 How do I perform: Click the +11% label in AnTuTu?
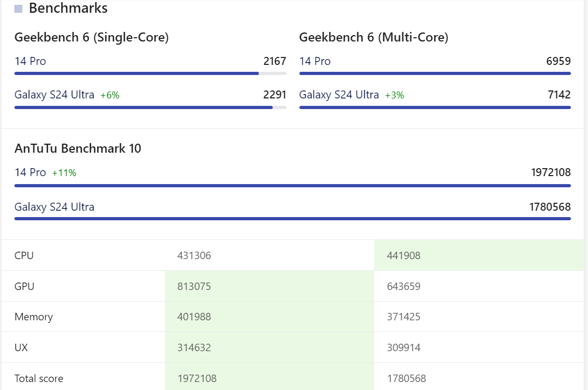(x=64, y=173)
